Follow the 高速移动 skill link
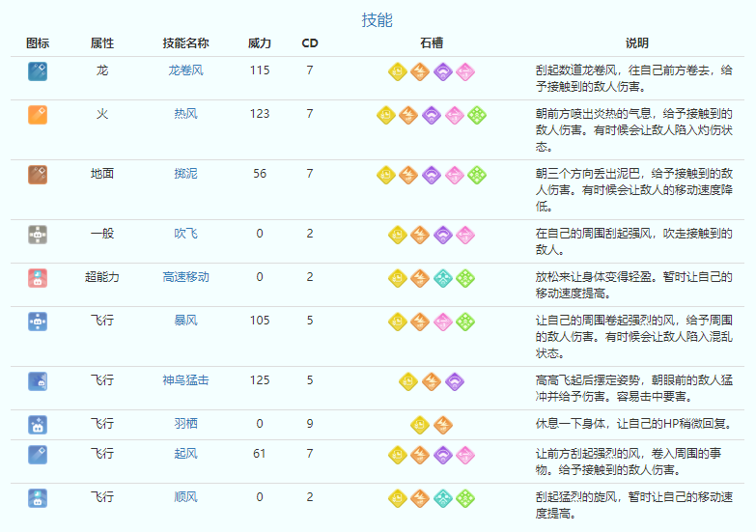 coord(185,277)
